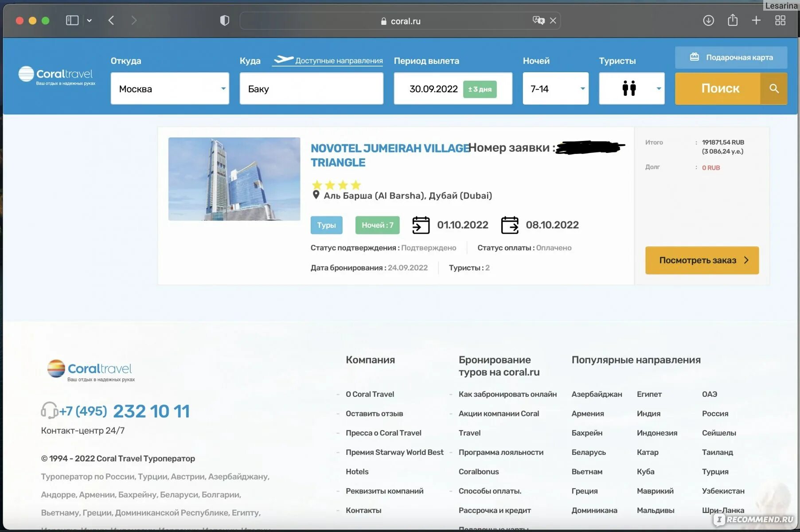Click the location pin icon
The image size is (800, 532).
coord(316,195)
